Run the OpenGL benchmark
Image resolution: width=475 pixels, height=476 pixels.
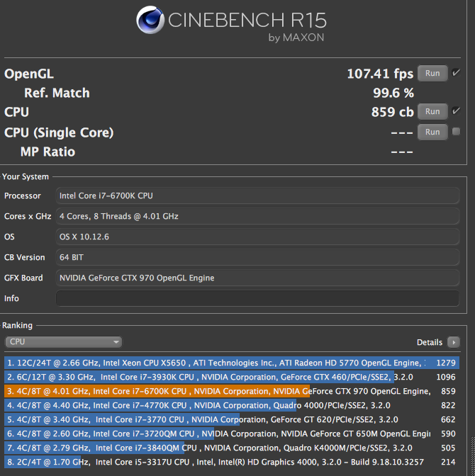click(432, 73)
